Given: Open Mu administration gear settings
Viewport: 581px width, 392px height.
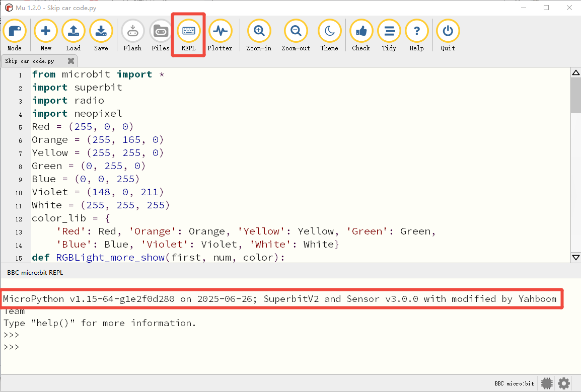Looking at the screenshot, I should point(564,383).
